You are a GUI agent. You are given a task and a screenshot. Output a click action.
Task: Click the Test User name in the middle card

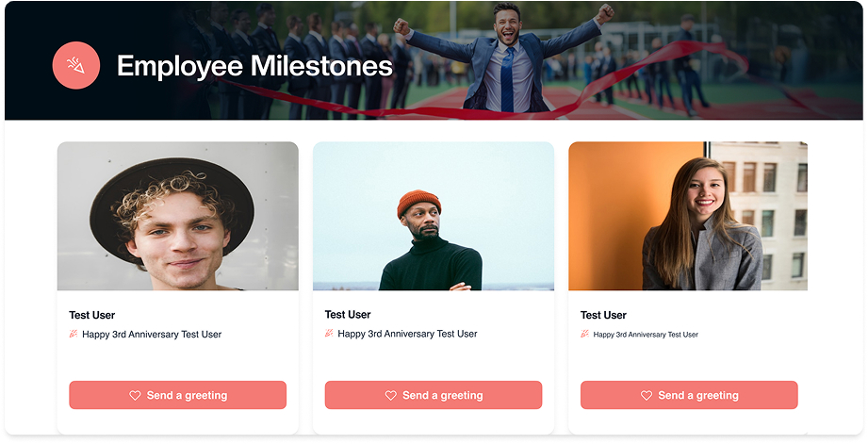pyautogui.click(x=348, y=315)
